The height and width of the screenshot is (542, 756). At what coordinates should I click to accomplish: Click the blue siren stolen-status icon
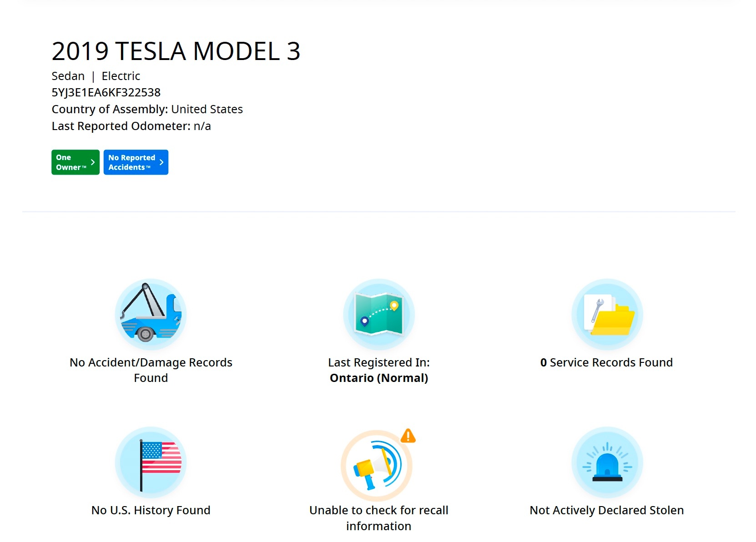(x=607, y=462)
